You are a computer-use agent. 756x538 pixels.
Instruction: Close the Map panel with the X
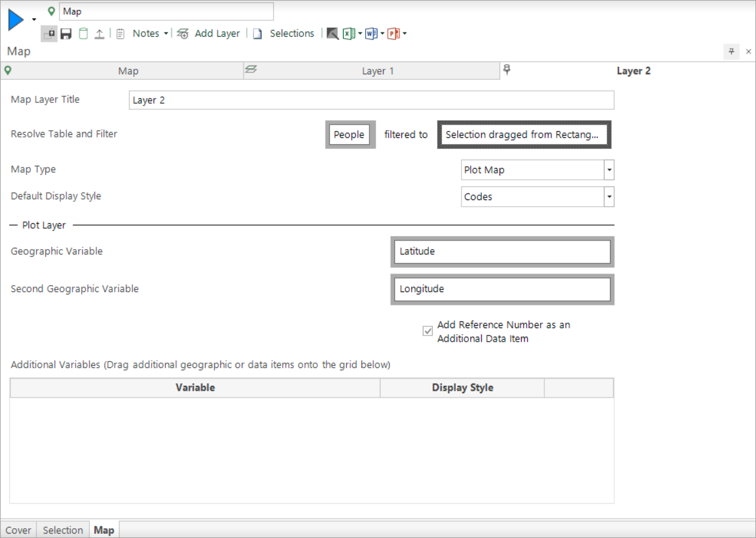click(x=748, y=52)
